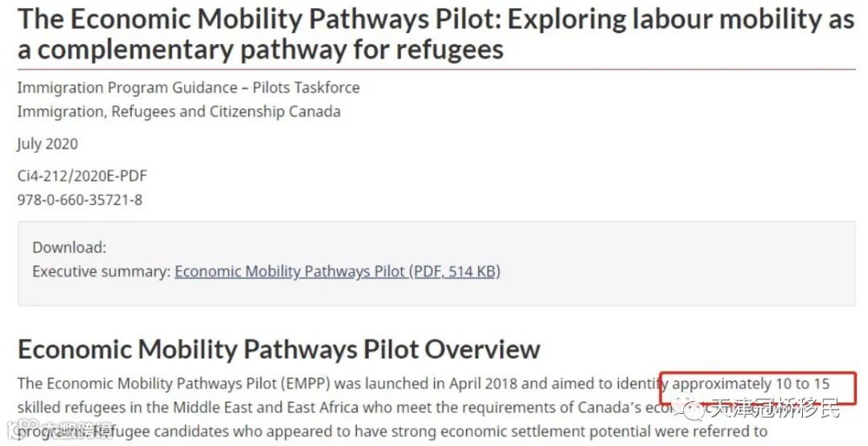This screenshot has width=868, height=446.
Task: Click 'a complementary pathway for refugees' title line
Action: (260, 50)
